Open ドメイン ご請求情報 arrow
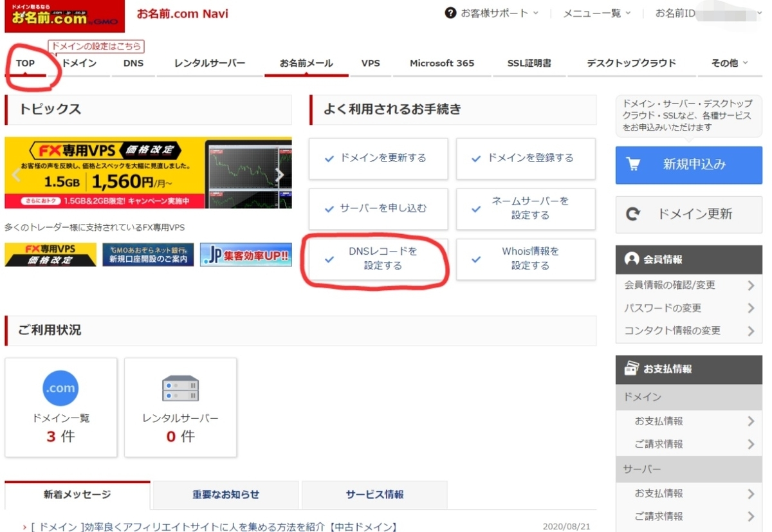772x532 pixels. (751, 444)
